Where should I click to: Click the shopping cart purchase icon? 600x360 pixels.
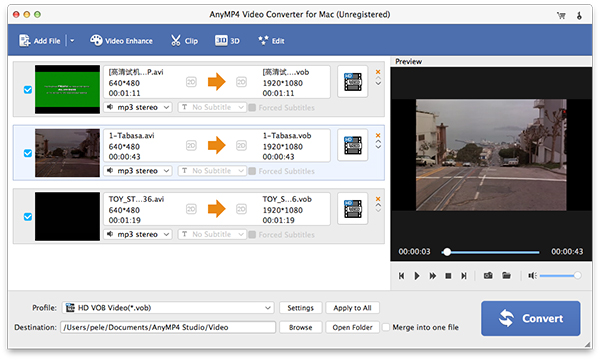(561, 15)
